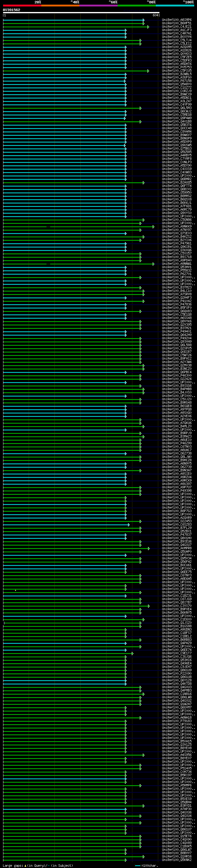The height and width of the screenshot is (868, 197).
Task: Select the UniRef100_Q40188 label
Action: click(x=177, y=122)
